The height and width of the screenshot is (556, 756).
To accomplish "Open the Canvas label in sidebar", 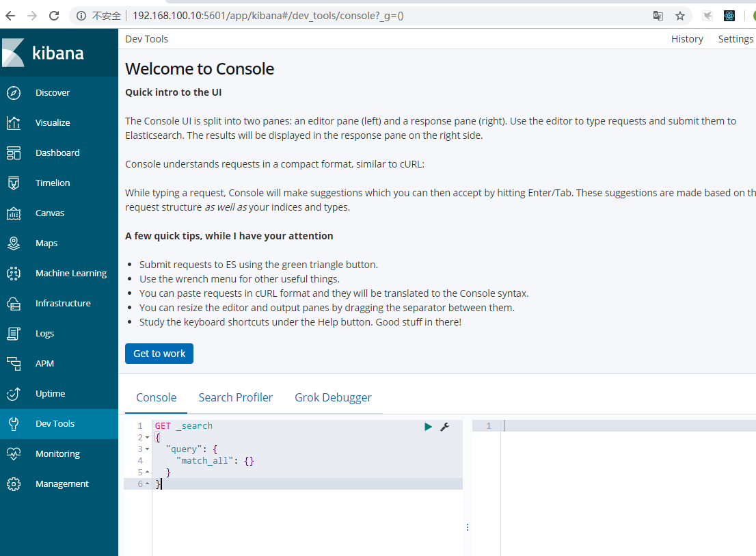I will (x=50, y=213).
